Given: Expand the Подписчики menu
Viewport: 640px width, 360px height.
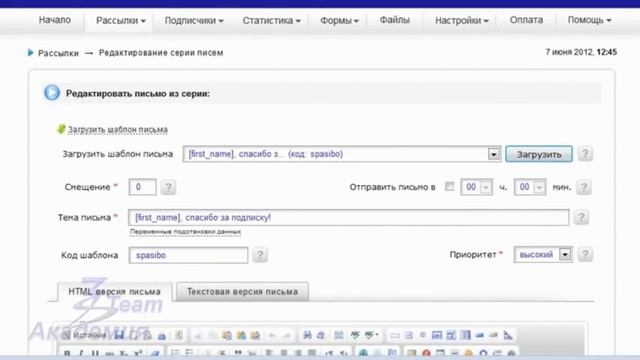Looking at the screenshot, I should coord(194,20).
